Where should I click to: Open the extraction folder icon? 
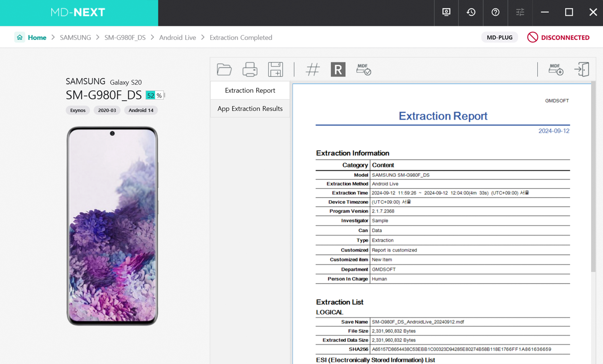[224, 69]
